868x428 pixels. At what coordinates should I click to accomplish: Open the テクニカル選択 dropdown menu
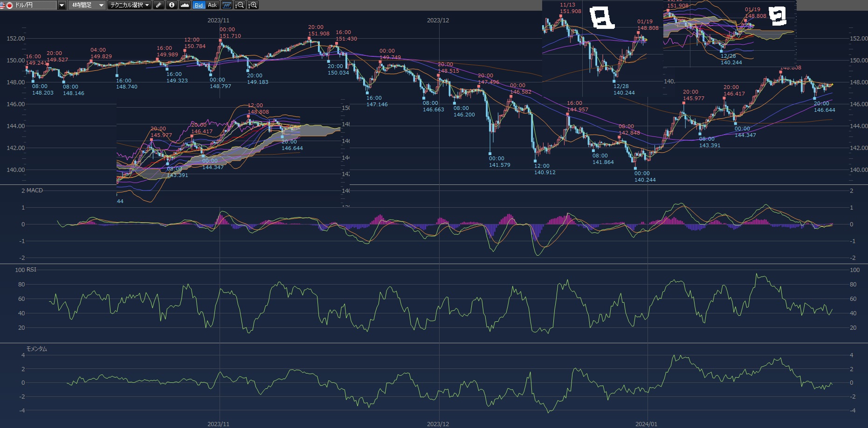[x=129, y=5]
